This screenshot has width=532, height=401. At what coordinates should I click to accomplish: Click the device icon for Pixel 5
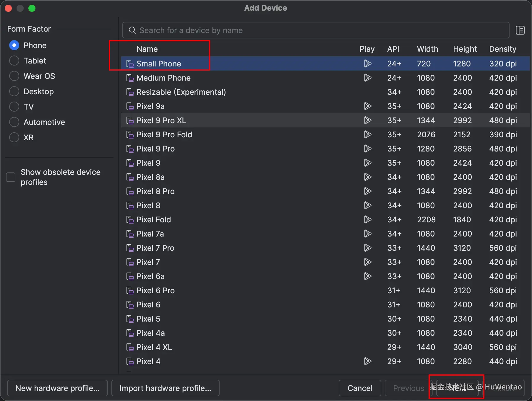point(130,319)
